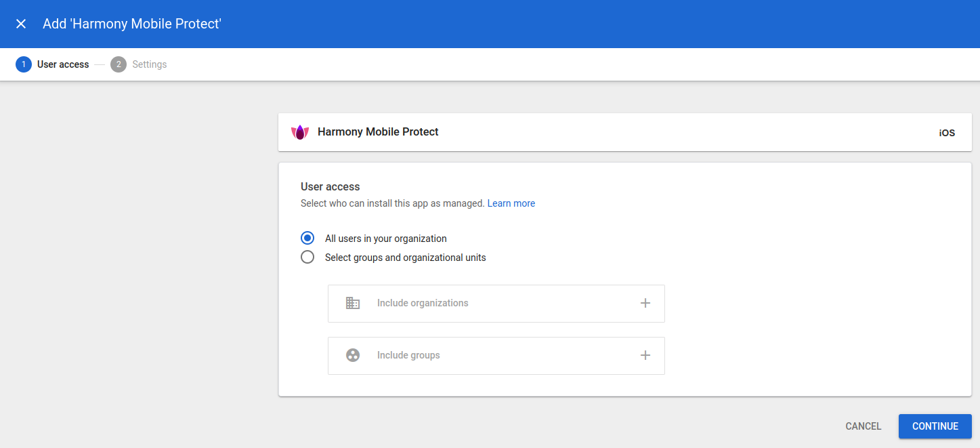Click the building icon beside Include organizations
This screenshot has height=448, width=980.
click(353, 303)
